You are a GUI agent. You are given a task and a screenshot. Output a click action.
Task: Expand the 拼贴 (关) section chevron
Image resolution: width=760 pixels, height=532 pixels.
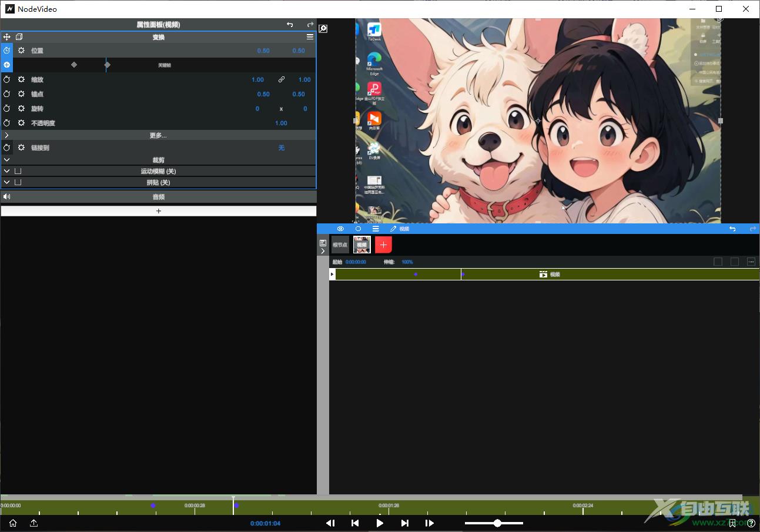coord(6,182)
